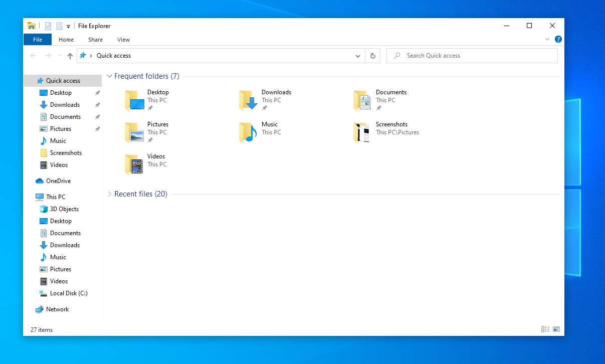The width and height of the screenshot is (605, 364).
Task: Open the Customize Quick Access Toolbar dropdown
Action: pos(68,26)
